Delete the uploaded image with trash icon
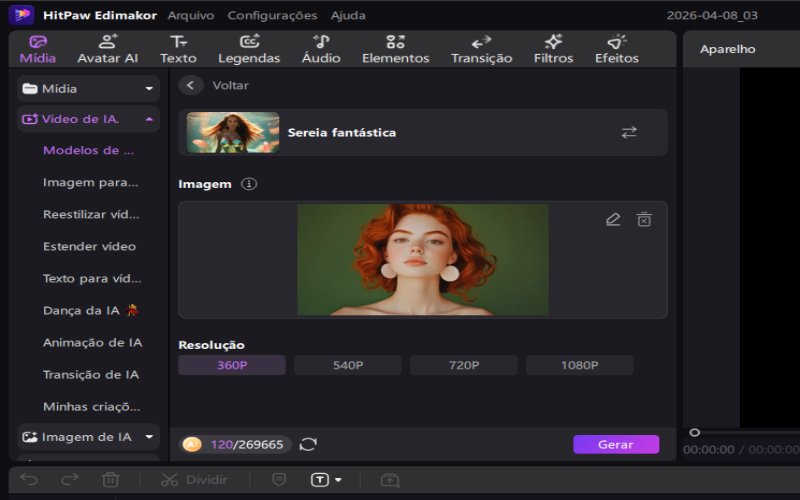This screenshot has height=500, width=800. pyautogui.click(x=644, y=219)
